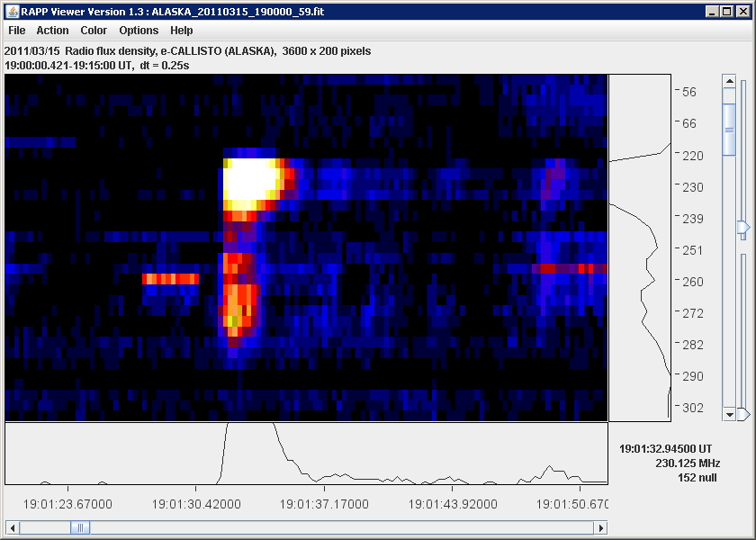
Task: Click the upper color range slider knob
Action: click(x=744, y=228)
